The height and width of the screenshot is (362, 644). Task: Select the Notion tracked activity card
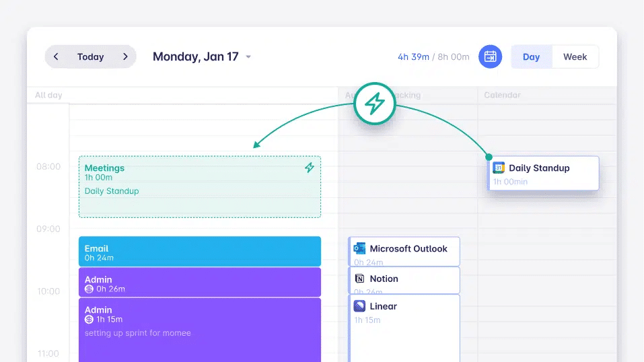404,281
